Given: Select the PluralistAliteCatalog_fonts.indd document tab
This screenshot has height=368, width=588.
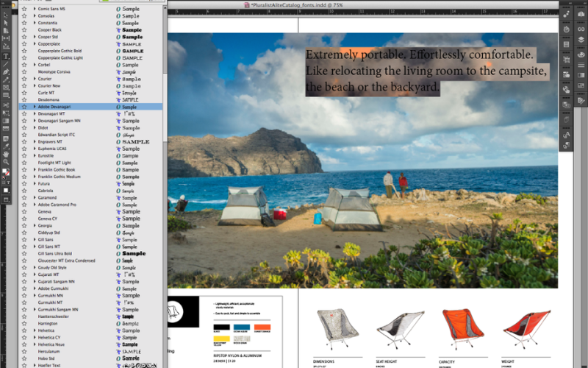Looking at the screenshot, I should point(289,4).
